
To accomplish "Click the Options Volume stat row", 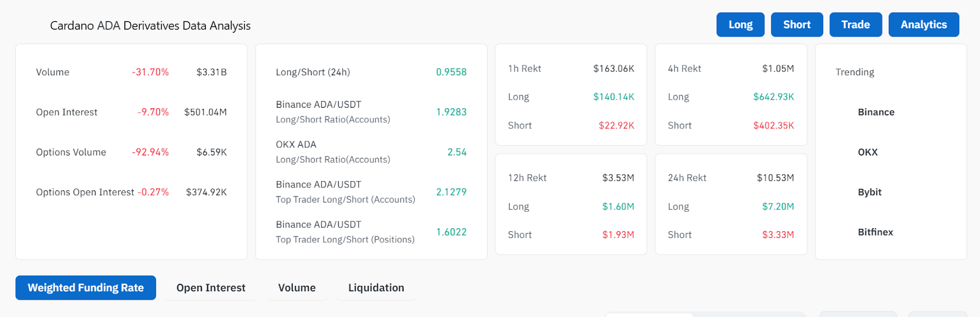I will pos(131,152).
